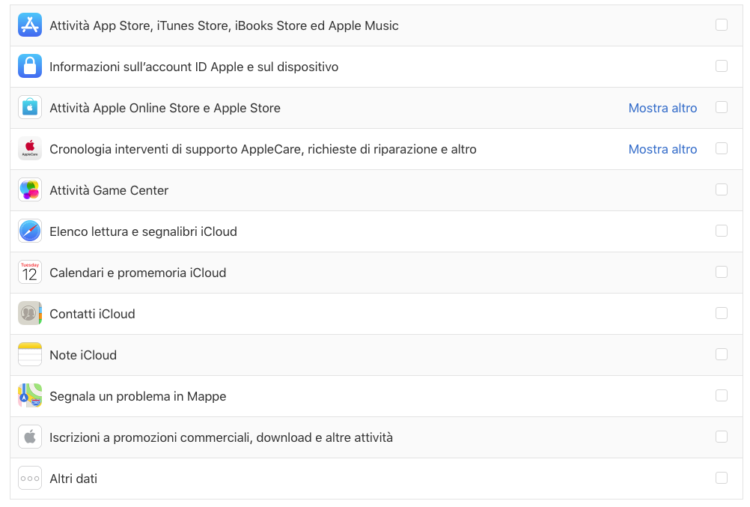Viewport: 750px width, 507px height.
Task: Click the App Store icon
Action: pos(30,25)
